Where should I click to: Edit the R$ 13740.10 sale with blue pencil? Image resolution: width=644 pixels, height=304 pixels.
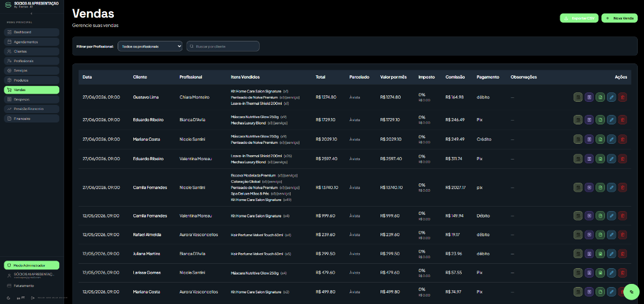point(611,187)
